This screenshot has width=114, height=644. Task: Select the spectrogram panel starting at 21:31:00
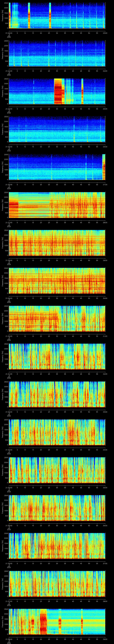click(57, 356)
